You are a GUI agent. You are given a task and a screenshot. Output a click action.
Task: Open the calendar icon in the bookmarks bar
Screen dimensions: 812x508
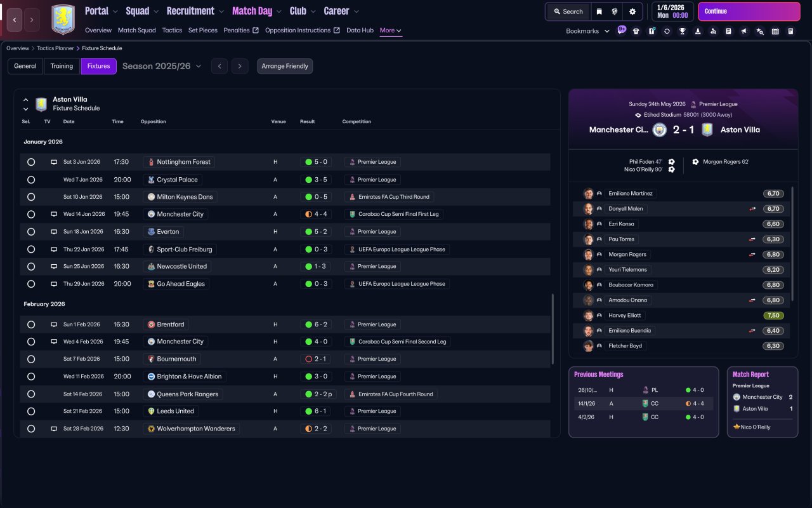tap(775, 31)
